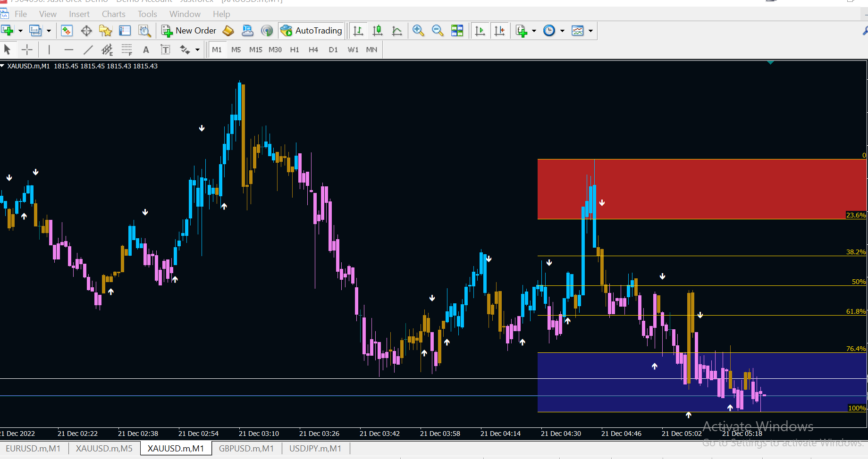Expand the Indicators list dropdown arrow
The image size is (868, 459).
pyautogui.click(x=534, y=31)
